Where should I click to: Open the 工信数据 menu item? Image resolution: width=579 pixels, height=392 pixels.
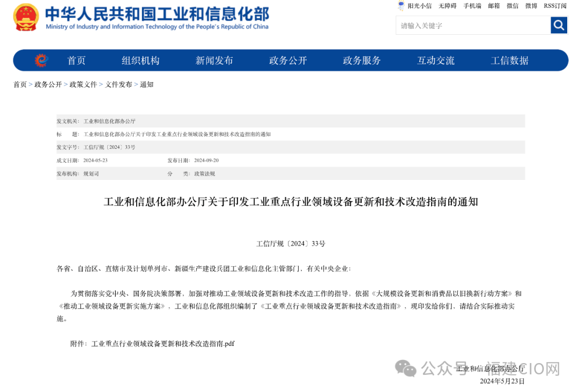(509, 61)
